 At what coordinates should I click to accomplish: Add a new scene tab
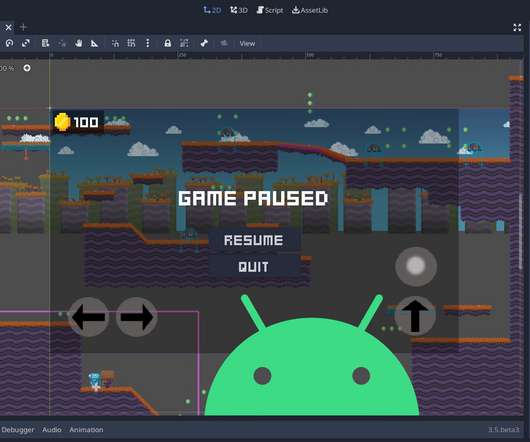tap(23, 27)
